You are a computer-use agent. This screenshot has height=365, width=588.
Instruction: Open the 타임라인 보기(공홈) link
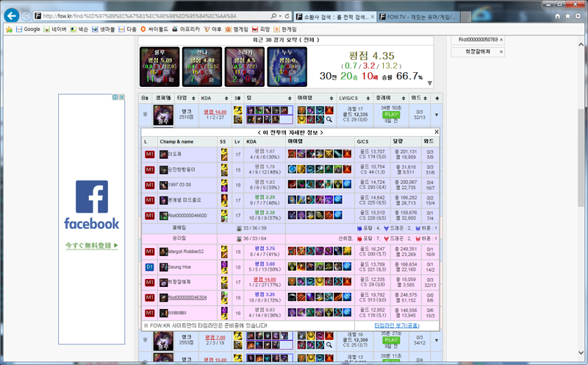pos(397,325)
